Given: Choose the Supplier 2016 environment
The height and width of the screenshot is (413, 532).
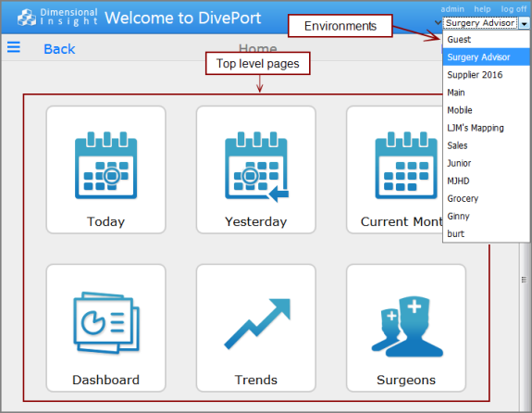Looking at the screenshot, I should [486, 75].
